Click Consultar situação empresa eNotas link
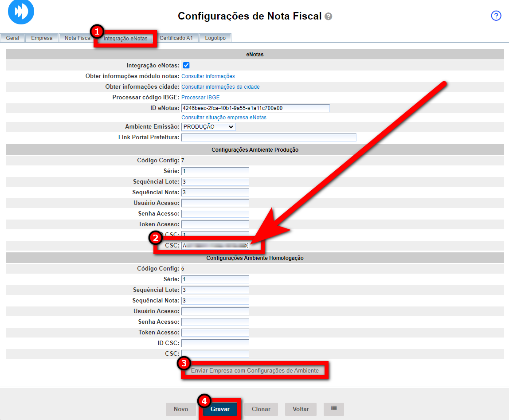This screenshot has height=420, width=509. pos(224,118)
